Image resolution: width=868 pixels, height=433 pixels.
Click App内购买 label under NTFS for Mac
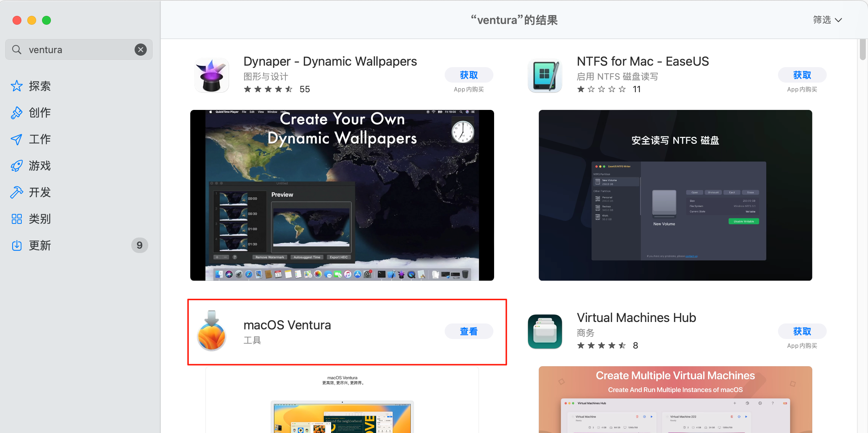(x=802, y=89)
